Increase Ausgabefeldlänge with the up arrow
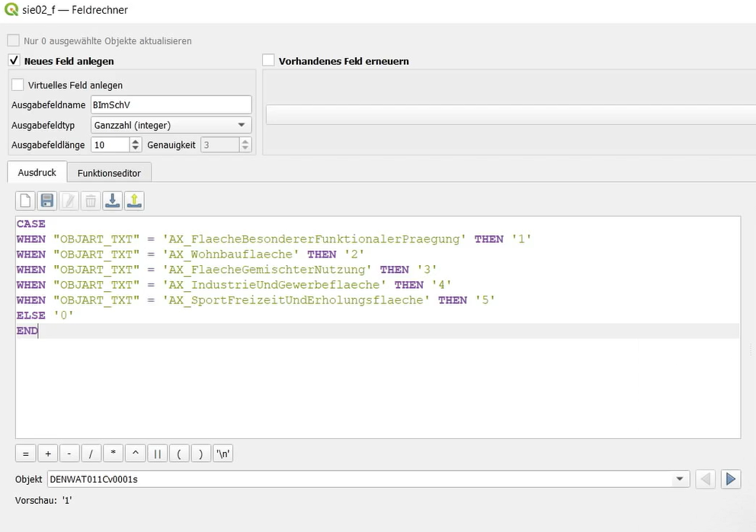The image size is (756, 532). pyautogui.click(x=136, y=141)
